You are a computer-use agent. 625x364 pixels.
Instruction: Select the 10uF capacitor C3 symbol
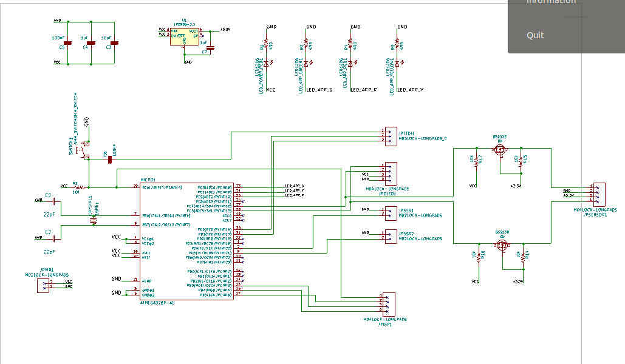(114, 43)
